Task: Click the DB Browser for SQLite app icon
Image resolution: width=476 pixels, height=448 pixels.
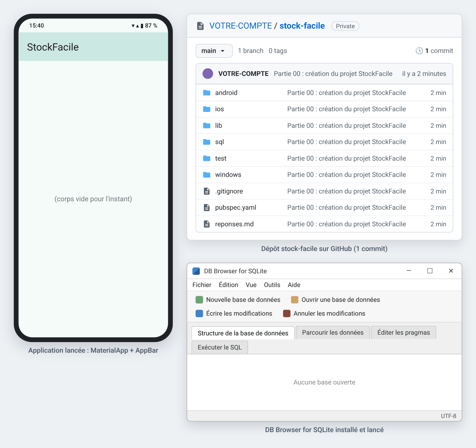Action: [196, 271]
